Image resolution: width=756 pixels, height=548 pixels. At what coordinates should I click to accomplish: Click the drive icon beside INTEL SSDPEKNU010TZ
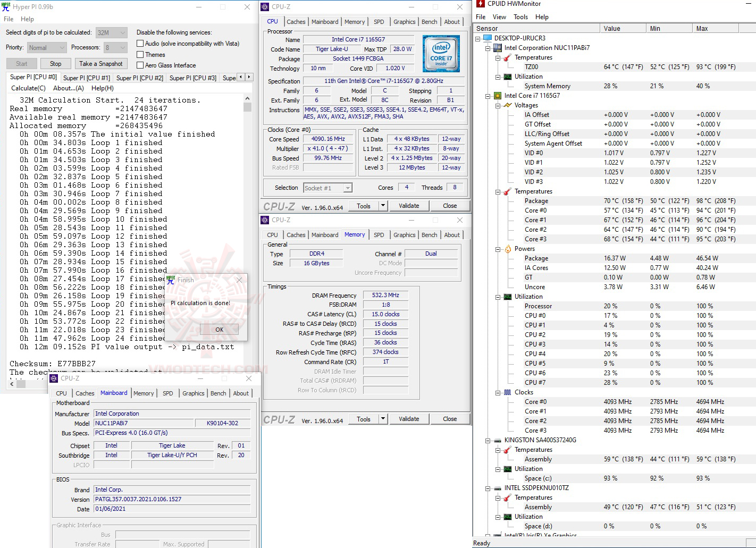tap(498, 488)
